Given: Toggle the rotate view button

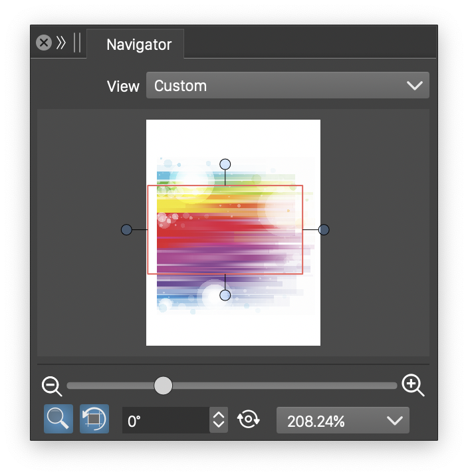Looking at the screenshot, I should click(x=94, y=420).
